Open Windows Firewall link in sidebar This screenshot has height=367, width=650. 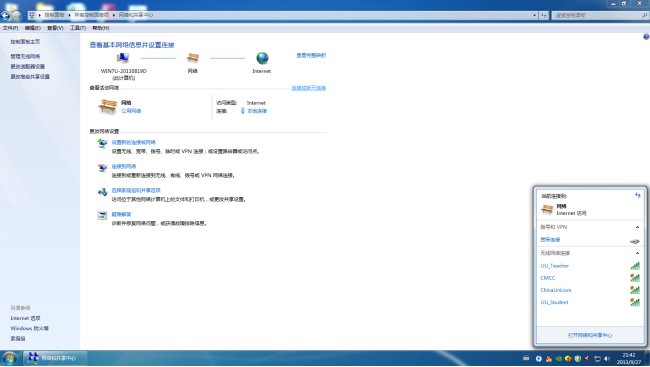pos(29,328)
